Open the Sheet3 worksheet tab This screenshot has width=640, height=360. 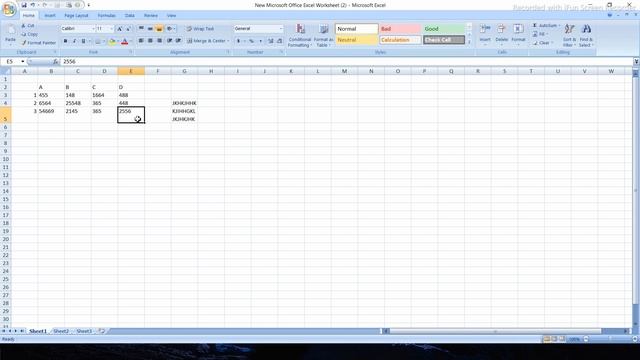click(x=84, y=331)
